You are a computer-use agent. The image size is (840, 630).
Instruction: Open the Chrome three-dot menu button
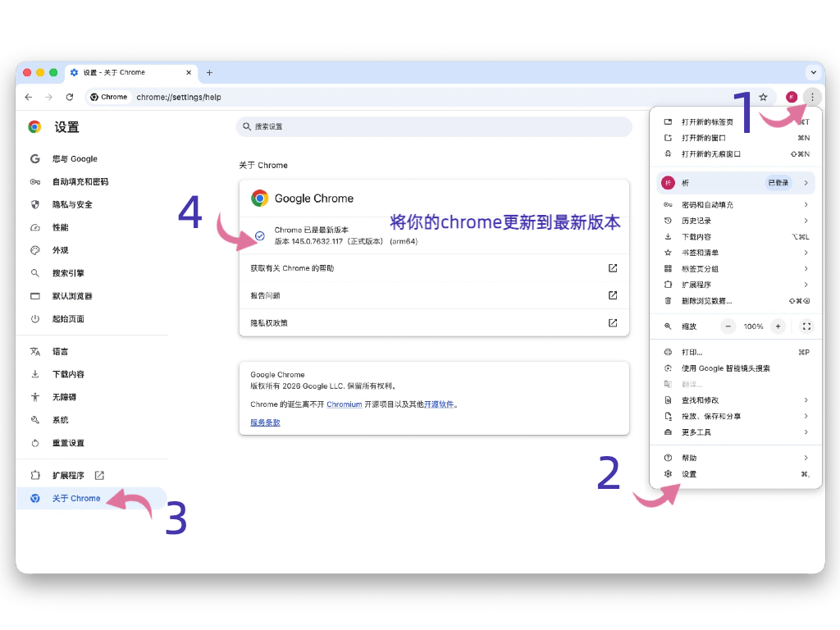pos(812,97)
